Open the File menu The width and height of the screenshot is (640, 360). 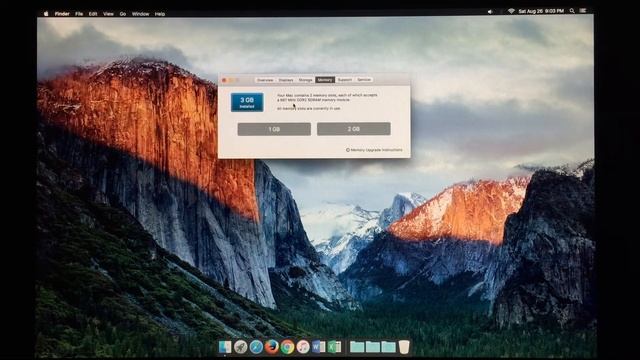click(x=79, y=13)
